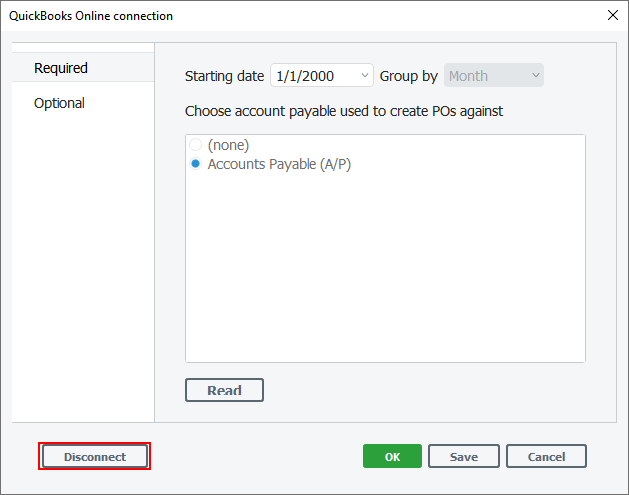The image size is (629, 495).
Task: Expand the Starting date dropdown arrow
Action: coord(364,76)
